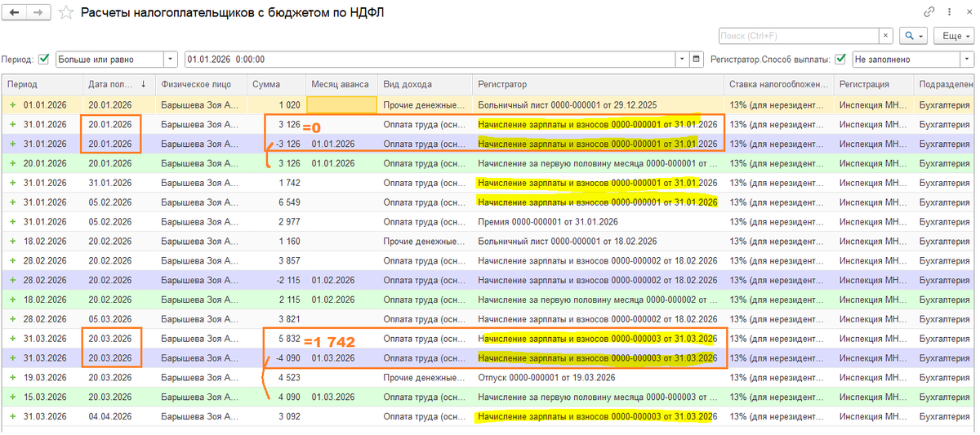Select Начисление за первую половину месяца 0000-000002 cell
980x435 pixels.
tap(598, 300)
